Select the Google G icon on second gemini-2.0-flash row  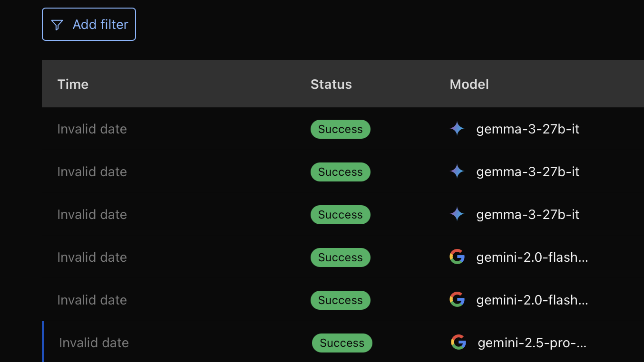click(x=457, y=299)
